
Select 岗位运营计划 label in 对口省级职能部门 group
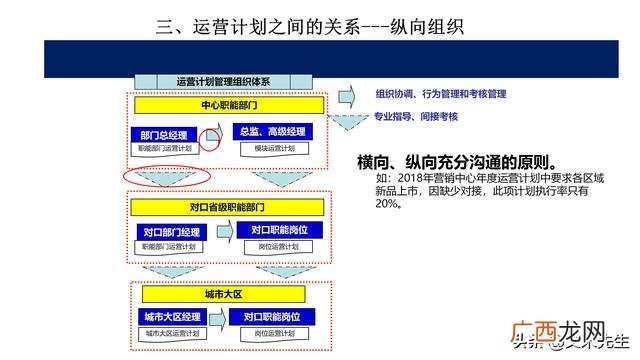(x=278, y=247)
